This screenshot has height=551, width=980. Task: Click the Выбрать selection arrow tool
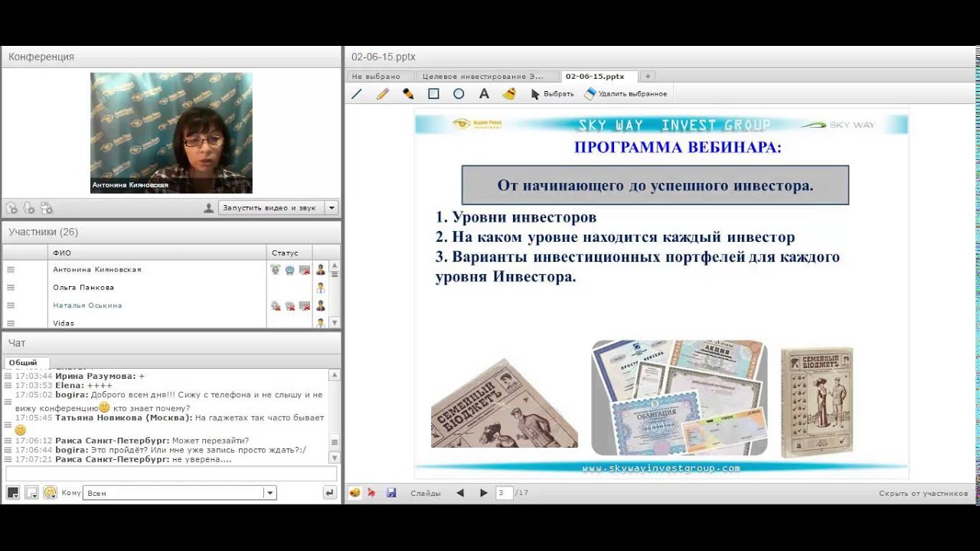(x=552, y=94)
